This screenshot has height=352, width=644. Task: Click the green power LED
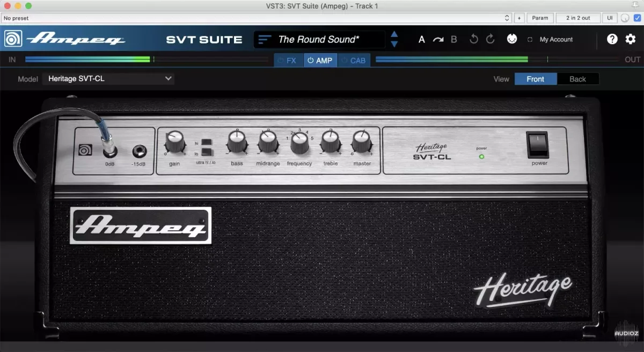pyautogui.click(x=481, y=157)
